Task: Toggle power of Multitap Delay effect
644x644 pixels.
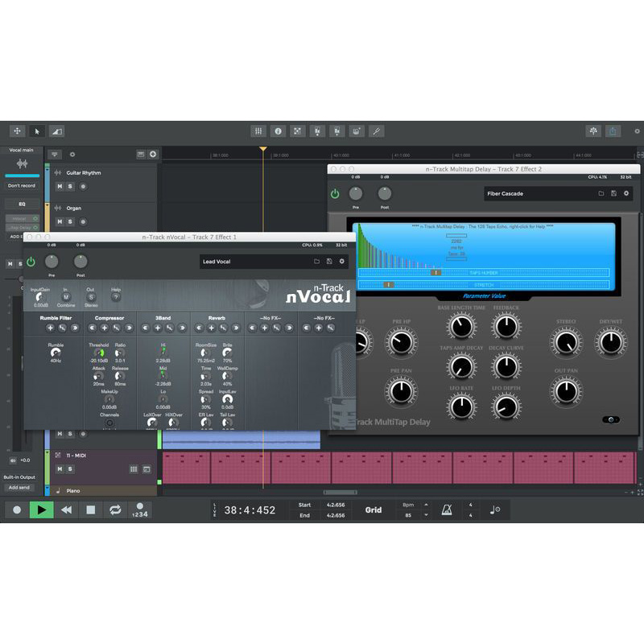Action: [x=335, y=193]
